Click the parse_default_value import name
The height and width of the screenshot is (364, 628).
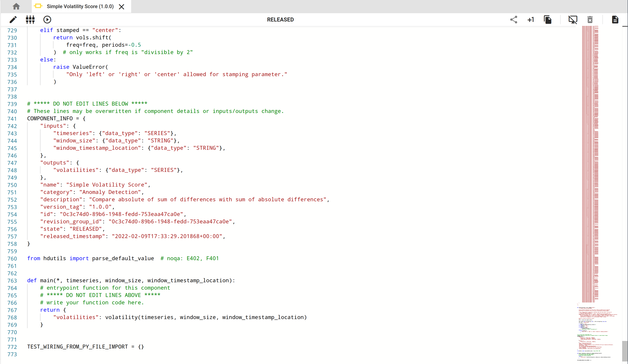[x=123, y=258]
